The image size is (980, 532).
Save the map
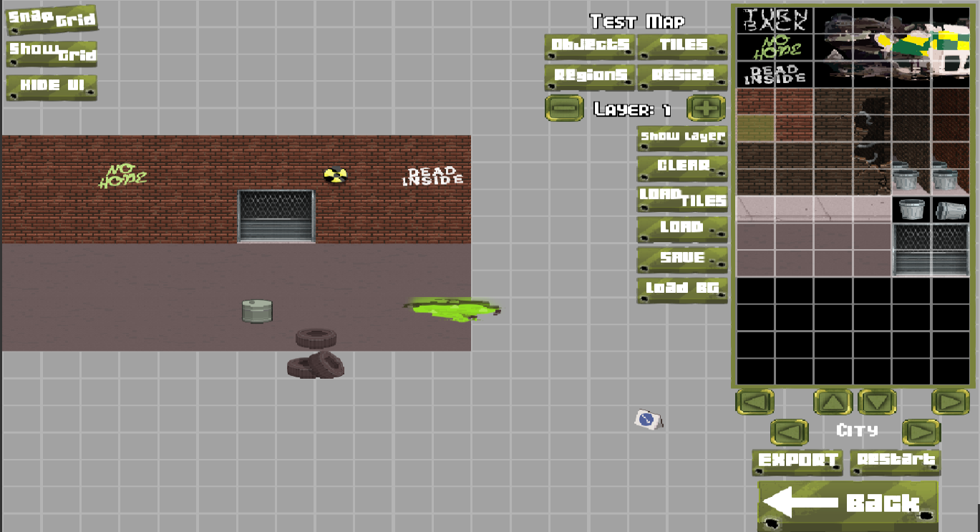tap(682, 259)
